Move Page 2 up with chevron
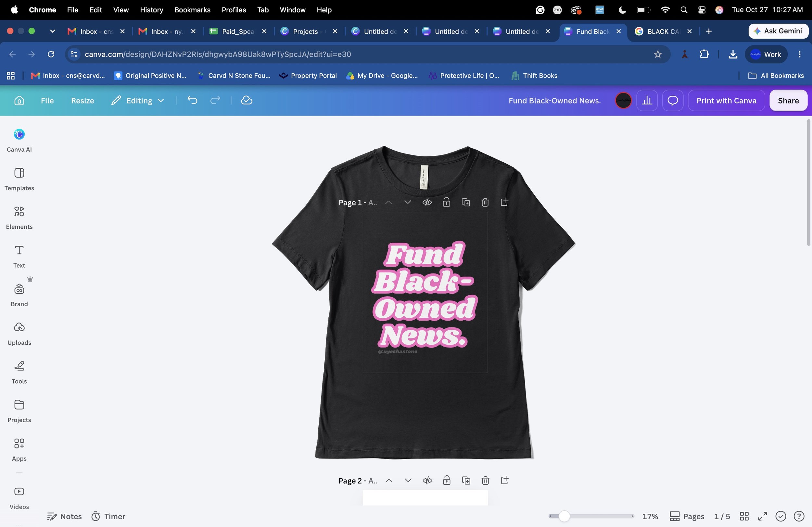The height and width of the screenshot is (527, 812). 388,481
